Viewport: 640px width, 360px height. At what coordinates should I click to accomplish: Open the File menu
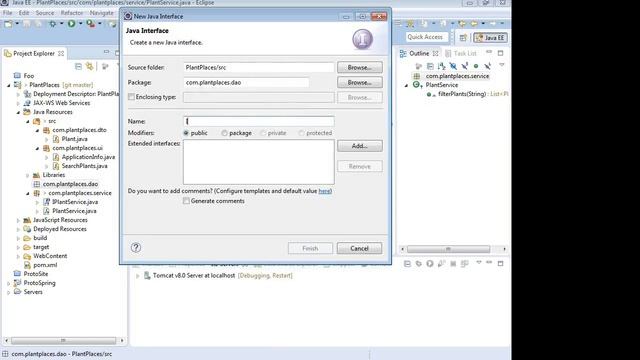tap(7, 13)
